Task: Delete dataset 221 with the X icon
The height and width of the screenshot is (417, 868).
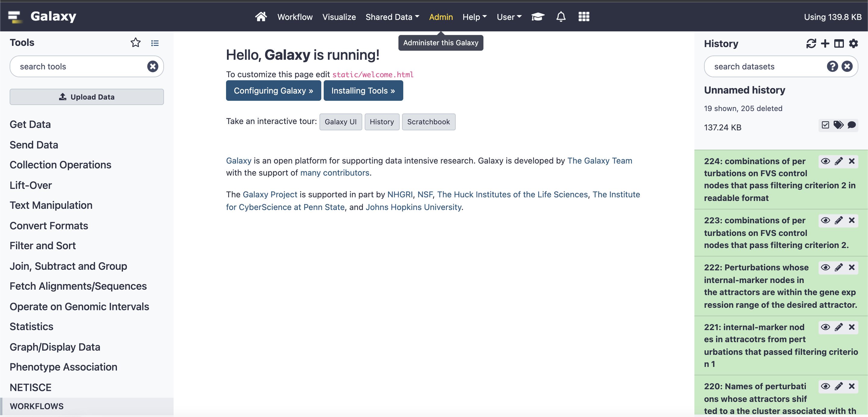Action: pos(851,327)
